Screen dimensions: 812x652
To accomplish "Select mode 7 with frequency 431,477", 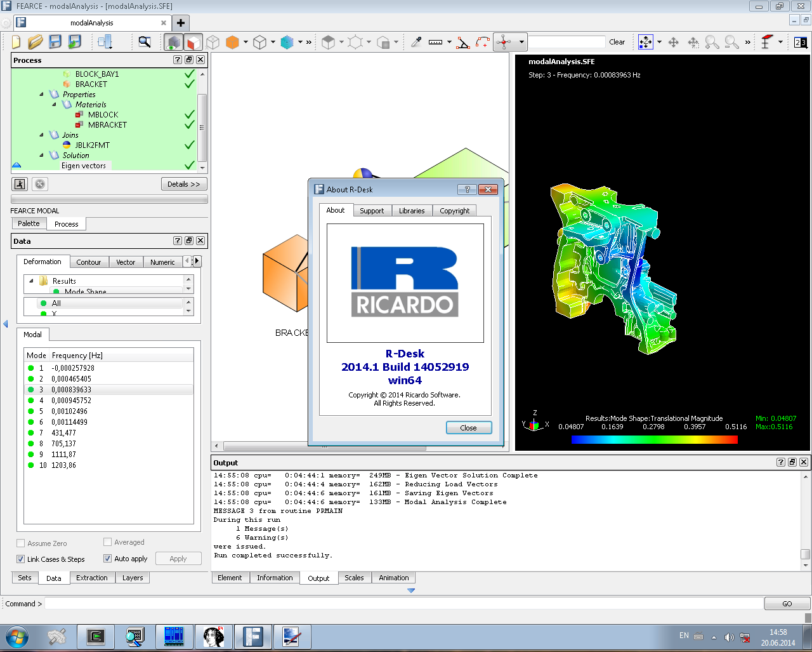I will [108, 433].
